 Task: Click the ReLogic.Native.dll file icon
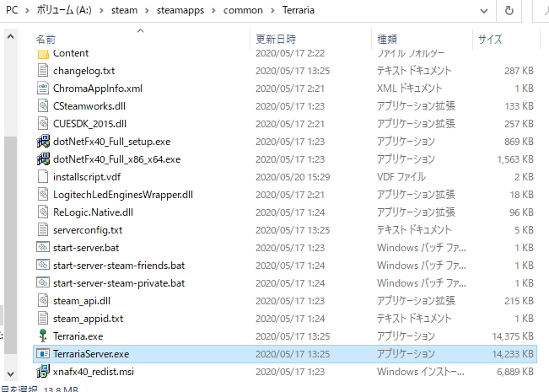tap(43, 212)
